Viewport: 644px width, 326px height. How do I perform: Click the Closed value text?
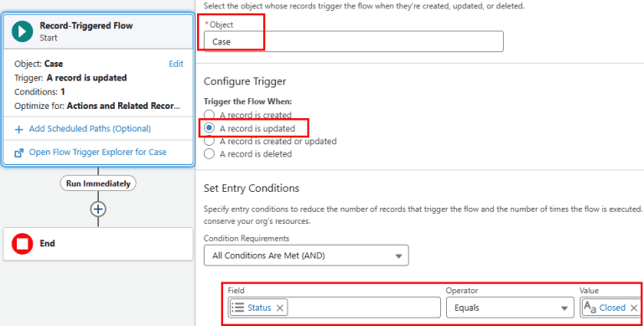[612, 308]
